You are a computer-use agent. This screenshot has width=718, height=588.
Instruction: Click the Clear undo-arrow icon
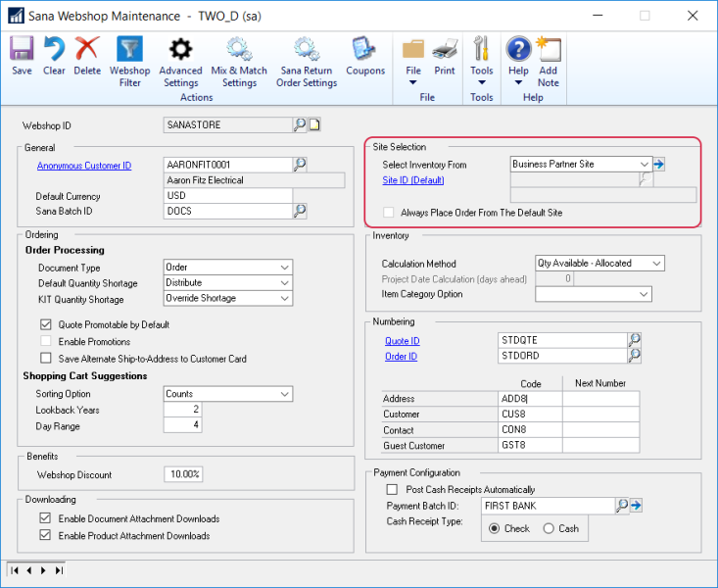54,49
